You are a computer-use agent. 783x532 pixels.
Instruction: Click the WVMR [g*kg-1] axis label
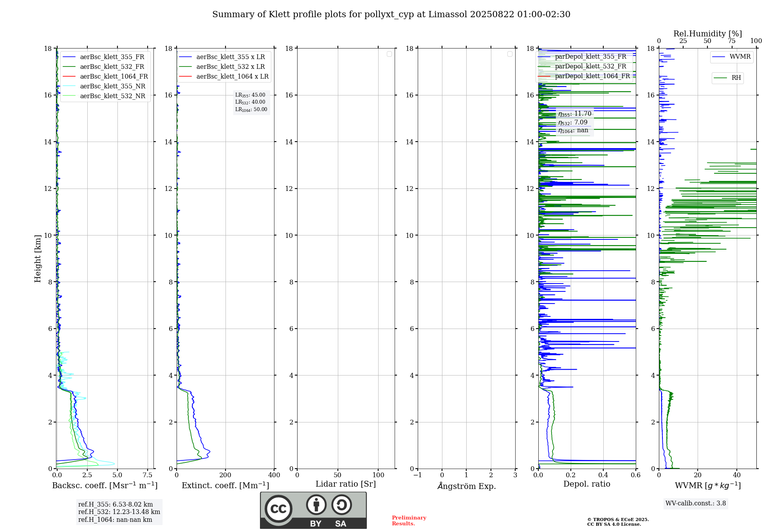point(708,485)
